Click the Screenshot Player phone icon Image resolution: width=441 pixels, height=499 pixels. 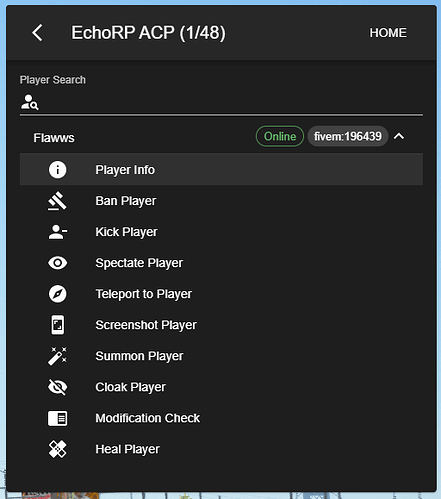(58, 325)
